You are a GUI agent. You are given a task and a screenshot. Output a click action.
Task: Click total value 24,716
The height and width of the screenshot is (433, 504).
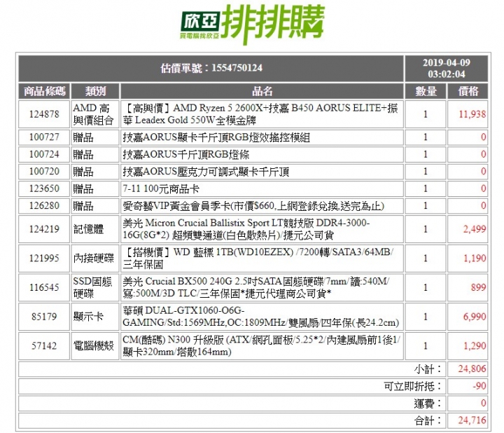pos(472,420)
